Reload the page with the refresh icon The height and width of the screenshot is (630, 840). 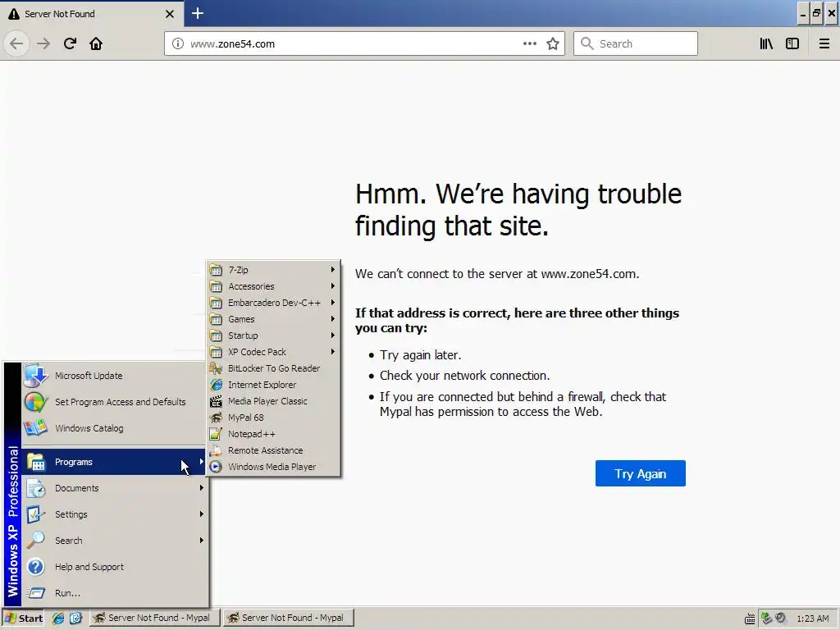point(70,43)
